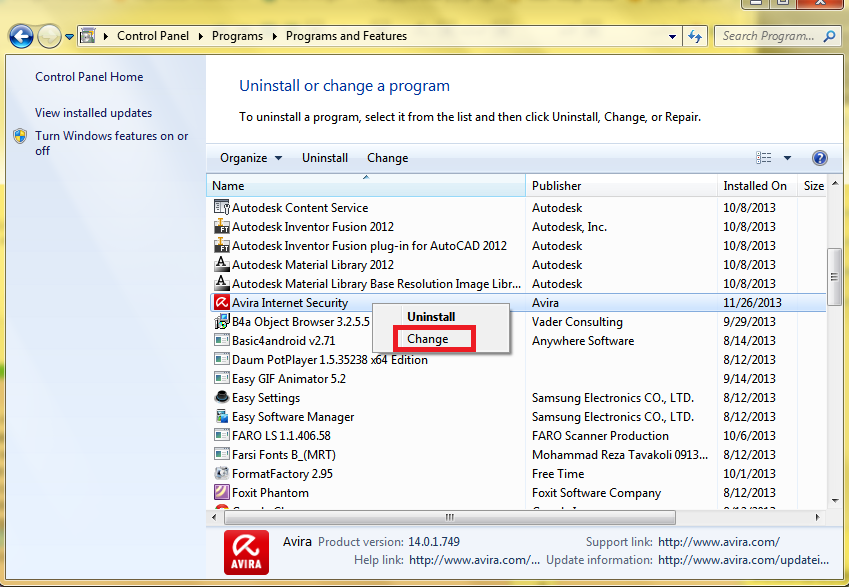Image resolution: width=849 pixels, height=587 pixels.
Task: Click the Foxit Phantom program icon
Action: coord(222,493)
